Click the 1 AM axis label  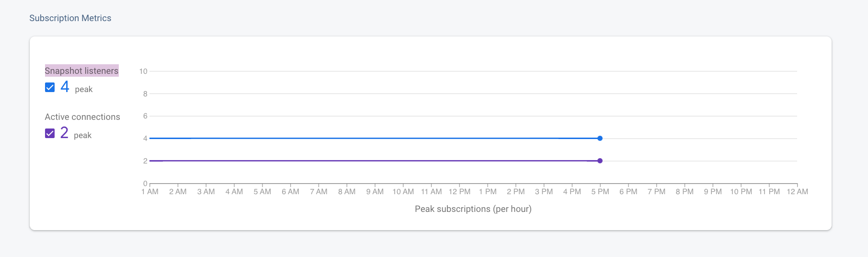pyautogui.click(x=150, y=192)
